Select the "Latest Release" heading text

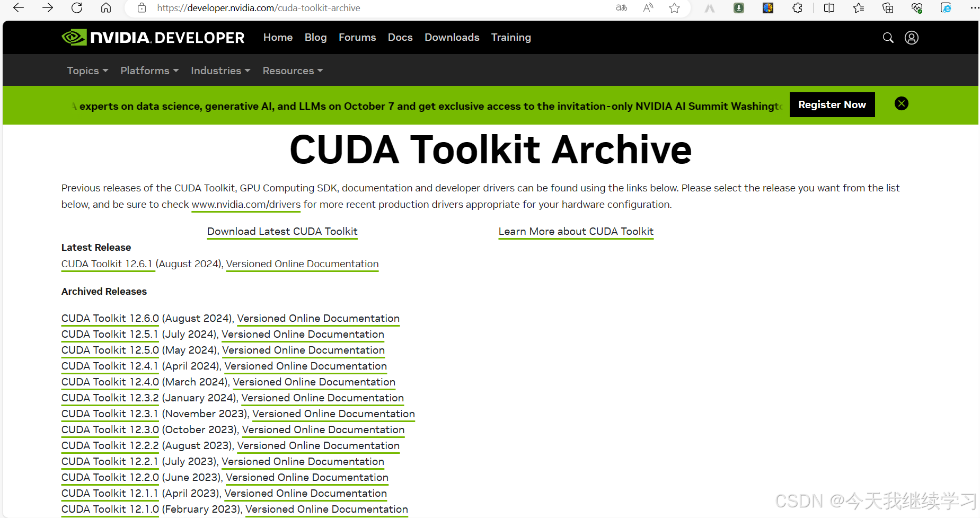96,248
